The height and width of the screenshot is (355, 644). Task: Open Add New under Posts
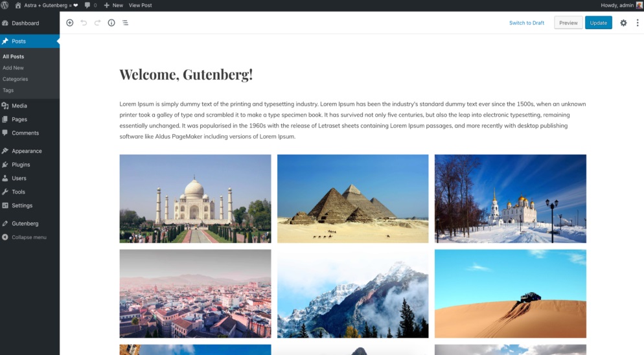click(13, 68)
